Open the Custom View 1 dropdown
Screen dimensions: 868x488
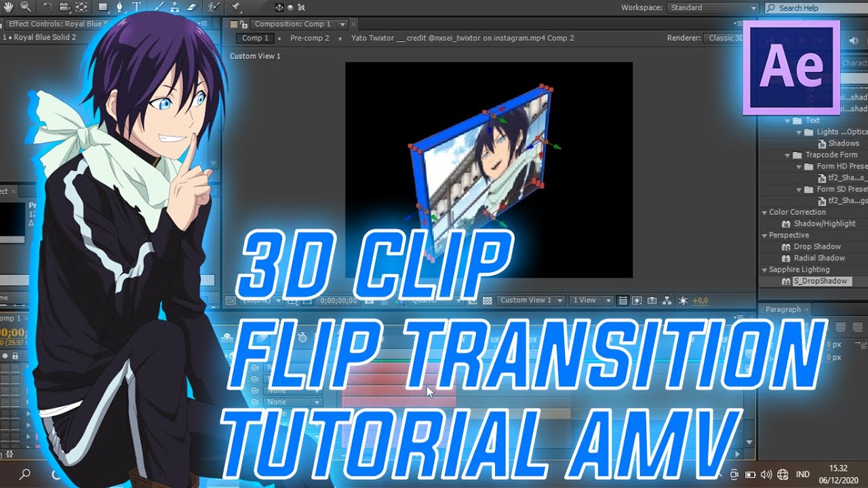coord(531,300)
